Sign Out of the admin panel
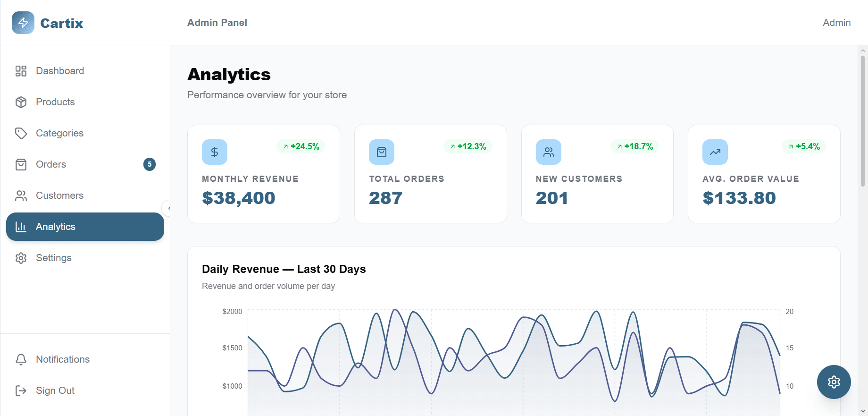The image size is (868, 416). click(x=85, y=391)
